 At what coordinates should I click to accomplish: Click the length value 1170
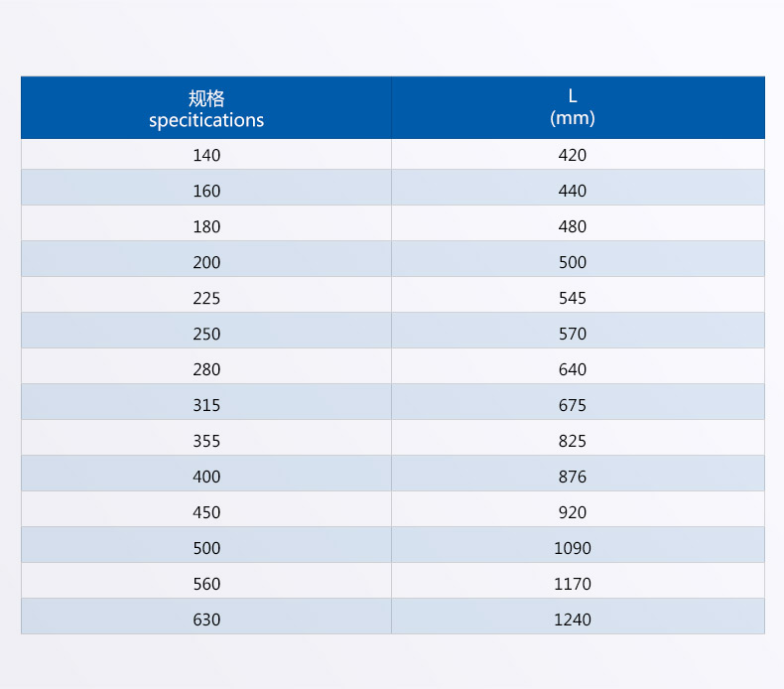point(573,584)
